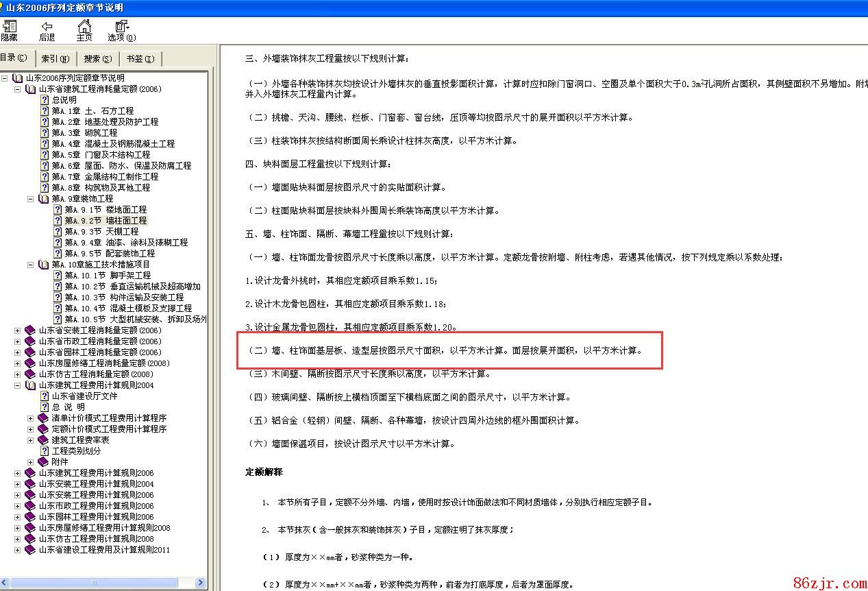Click the tree panel's horizontal scrollbar right arrow

(x=201, y=583)
